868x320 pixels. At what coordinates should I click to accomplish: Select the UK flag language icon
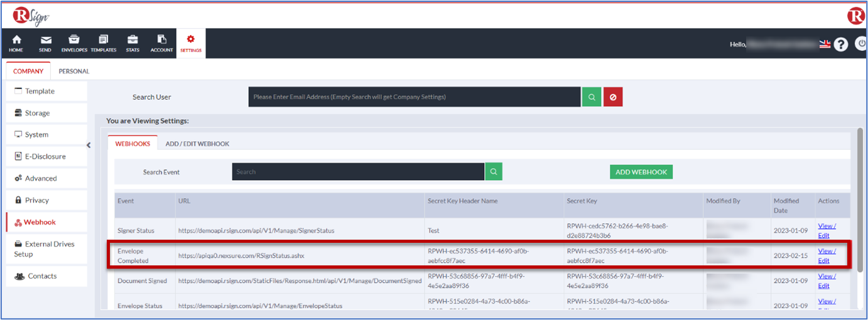825,45
